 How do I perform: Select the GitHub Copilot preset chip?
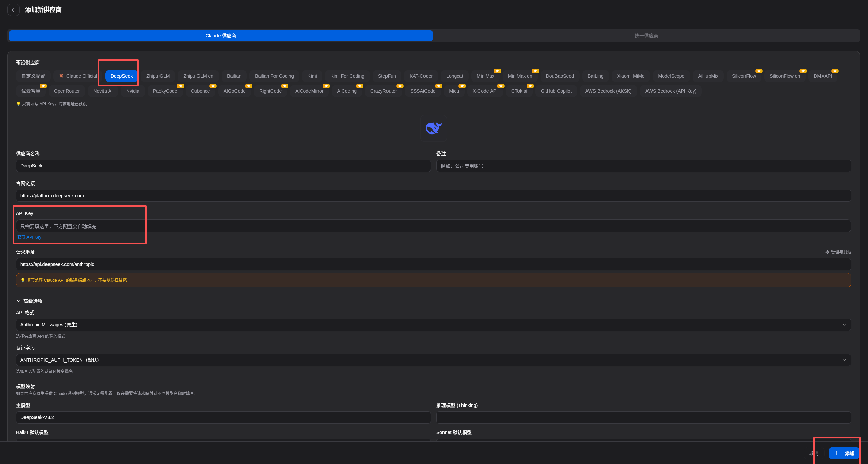(556, 91)
